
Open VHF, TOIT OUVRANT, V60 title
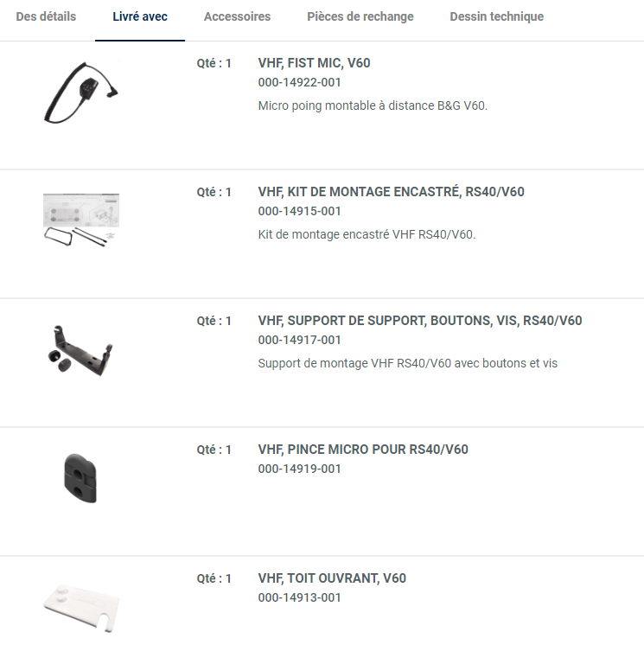pos(332,578)
